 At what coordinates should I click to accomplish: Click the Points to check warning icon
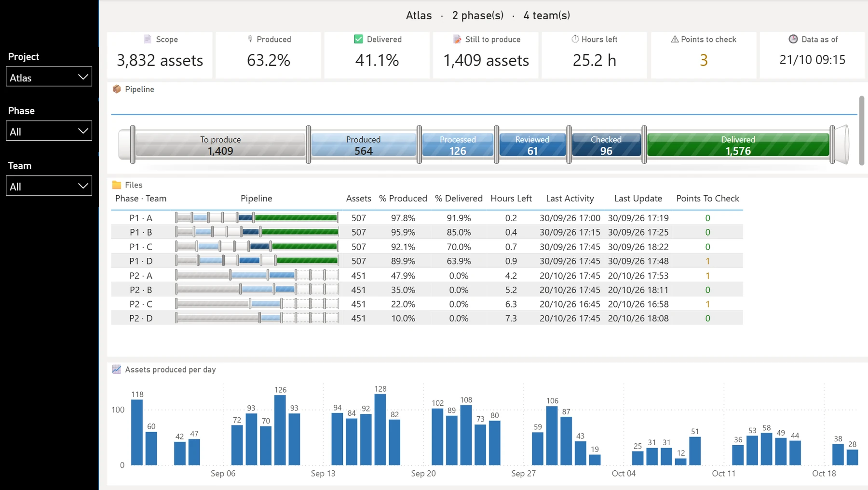[x=675, y=39]
